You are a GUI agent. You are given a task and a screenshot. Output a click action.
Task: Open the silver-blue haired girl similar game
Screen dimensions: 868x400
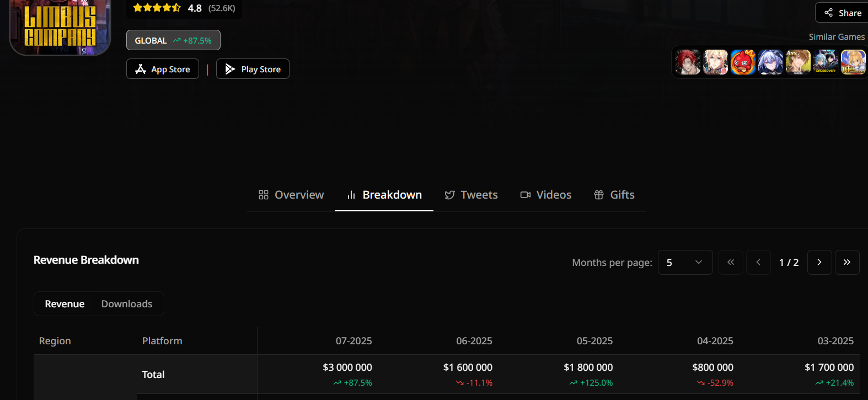tap(770, 62)
